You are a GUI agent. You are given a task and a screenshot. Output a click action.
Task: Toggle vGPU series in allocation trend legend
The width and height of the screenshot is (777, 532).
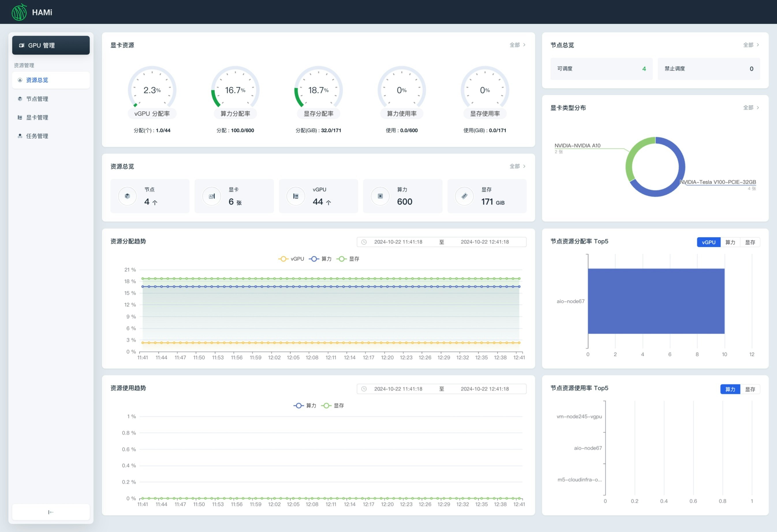[x=291, y=259]
